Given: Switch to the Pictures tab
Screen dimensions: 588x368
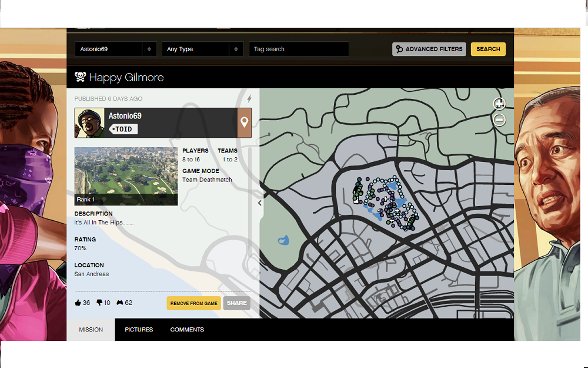Looking at the screenshot, I should pyautogui.click(x=139, y=330).
